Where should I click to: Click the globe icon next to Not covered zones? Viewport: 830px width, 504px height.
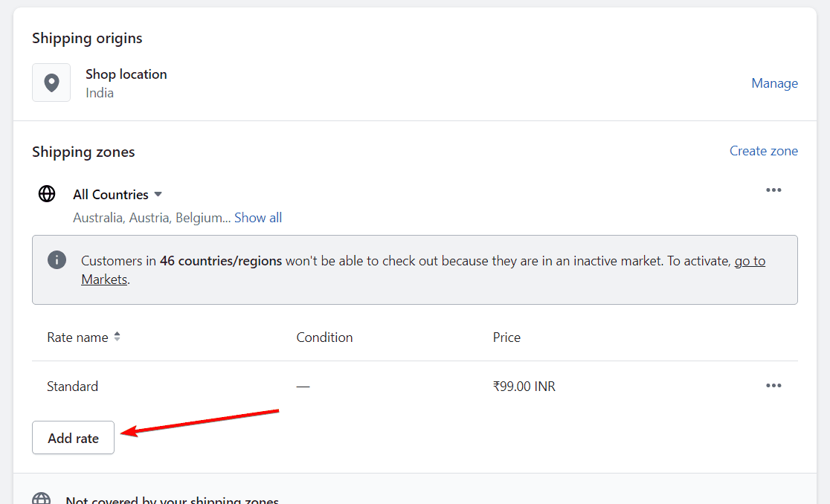click(x=42, y=498)
